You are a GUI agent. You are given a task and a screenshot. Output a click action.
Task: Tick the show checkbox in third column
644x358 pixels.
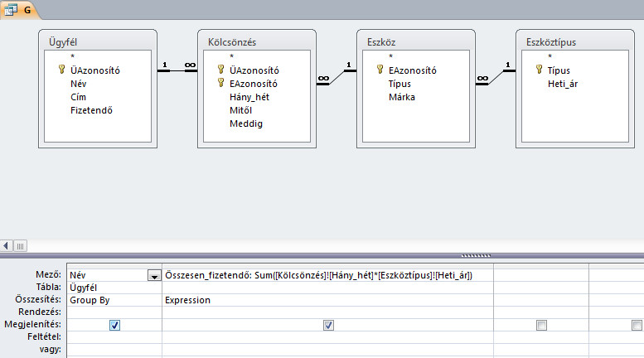540,326
